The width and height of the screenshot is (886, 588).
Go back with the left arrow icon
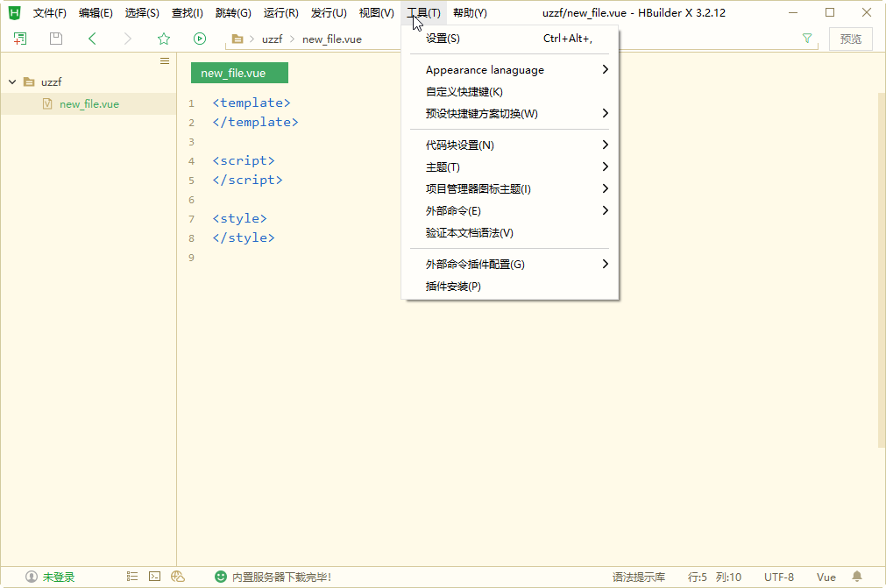92,39
